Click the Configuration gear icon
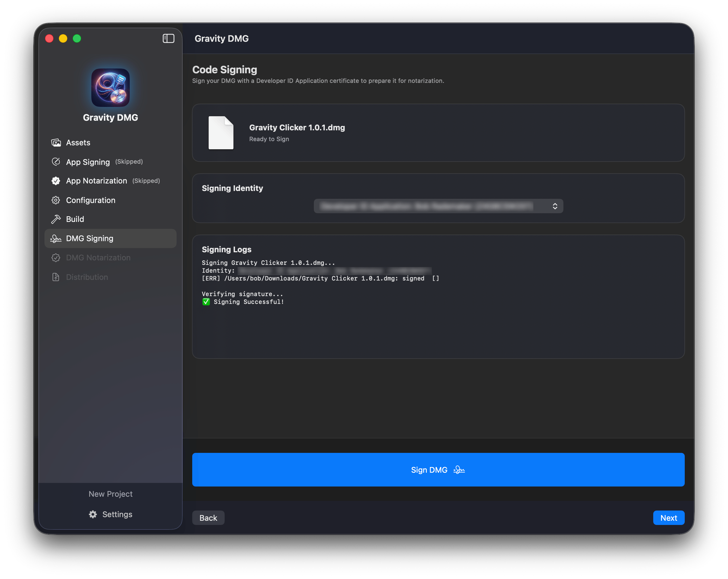This screenshot has width=728, height=579. 56,200
